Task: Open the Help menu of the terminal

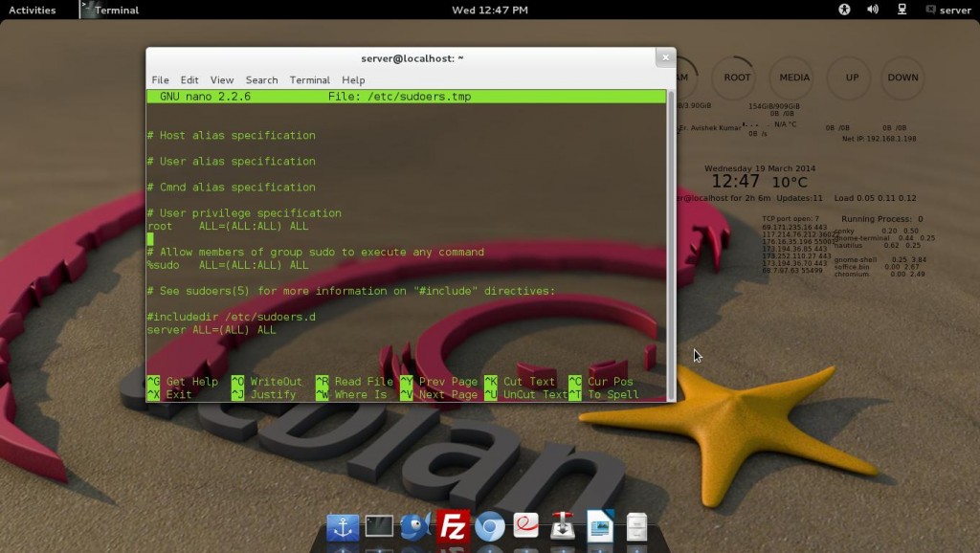Action: click(x=352, y=79)
